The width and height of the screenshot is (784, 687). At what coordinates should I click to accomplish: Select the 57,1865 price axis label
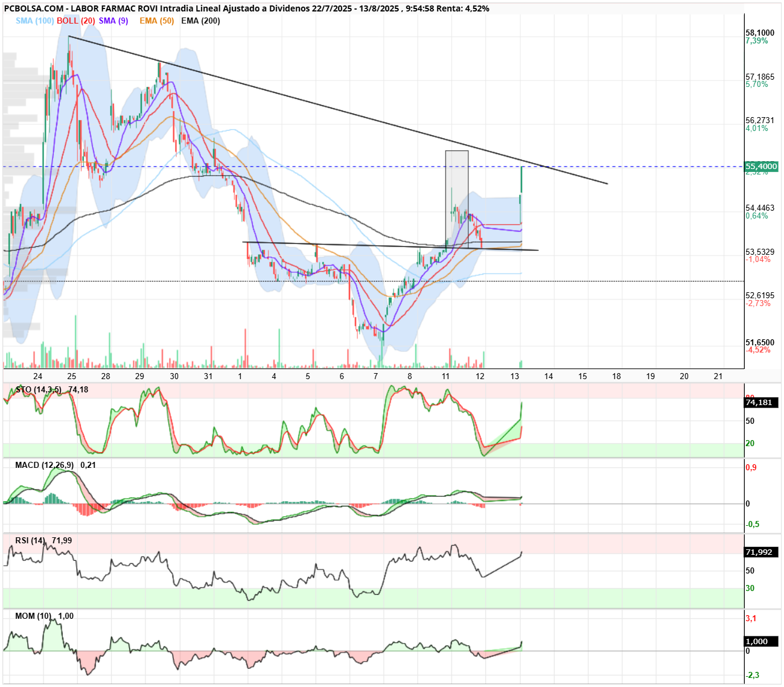point(760,77)
